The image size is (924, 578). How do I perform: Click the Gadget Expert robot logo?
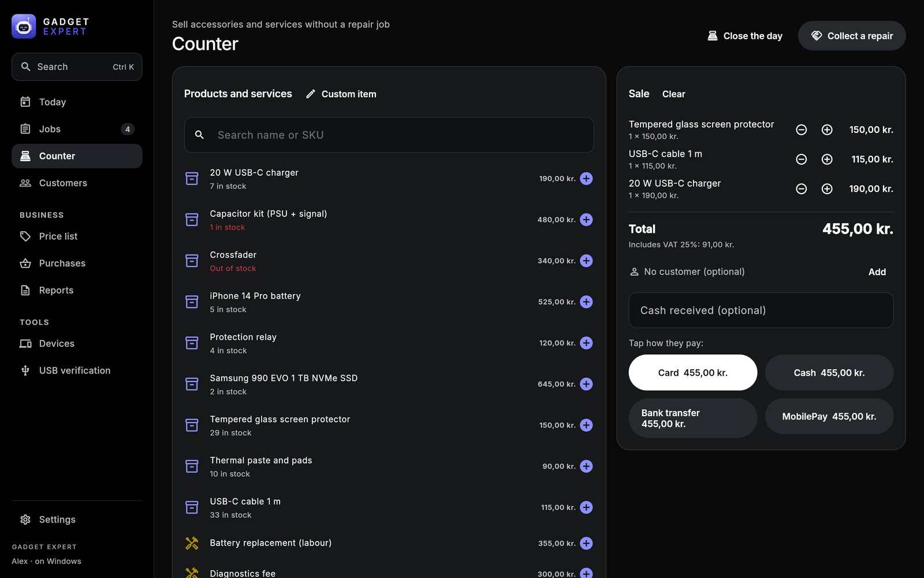click(24, 27)
